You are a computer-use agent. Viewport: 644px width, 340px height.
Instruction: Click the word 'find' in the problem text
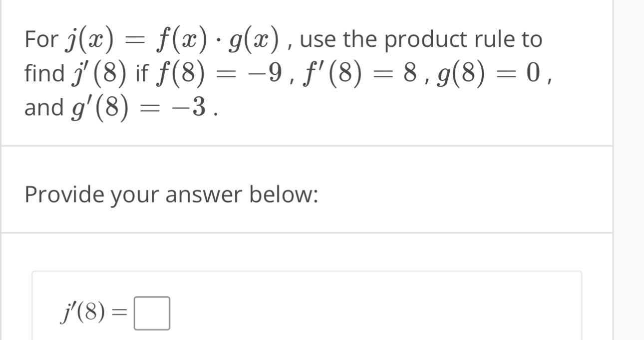coord(44,74)
